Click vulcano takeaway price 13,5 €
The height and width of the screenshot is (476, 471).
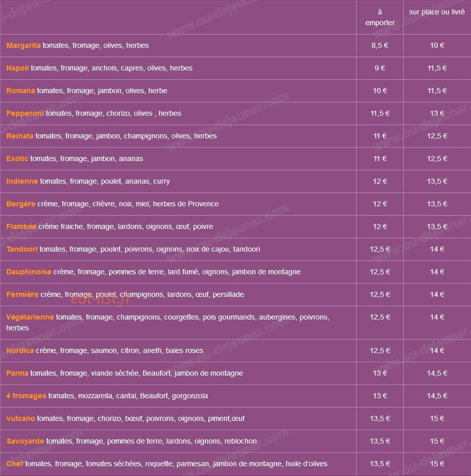tap(380, 419)
